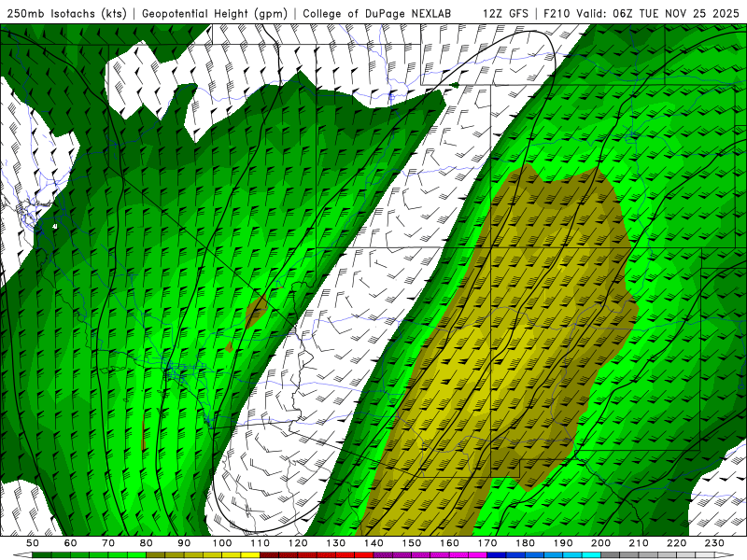This screenshot has height=560, width=747.
Task: Click the "12Z GFS" model run label
Action: 505,14
